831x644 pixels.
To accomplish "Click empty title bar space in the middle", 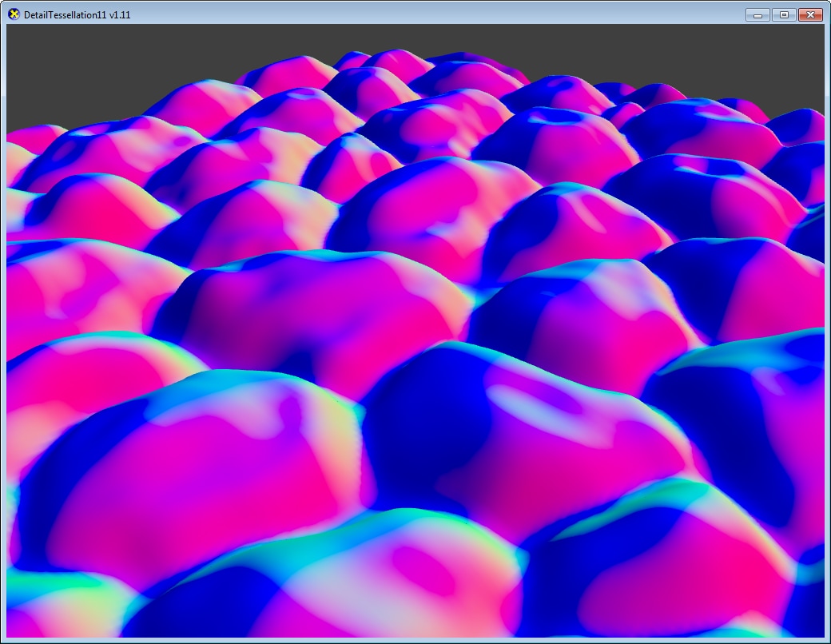I will click(415, 14).
